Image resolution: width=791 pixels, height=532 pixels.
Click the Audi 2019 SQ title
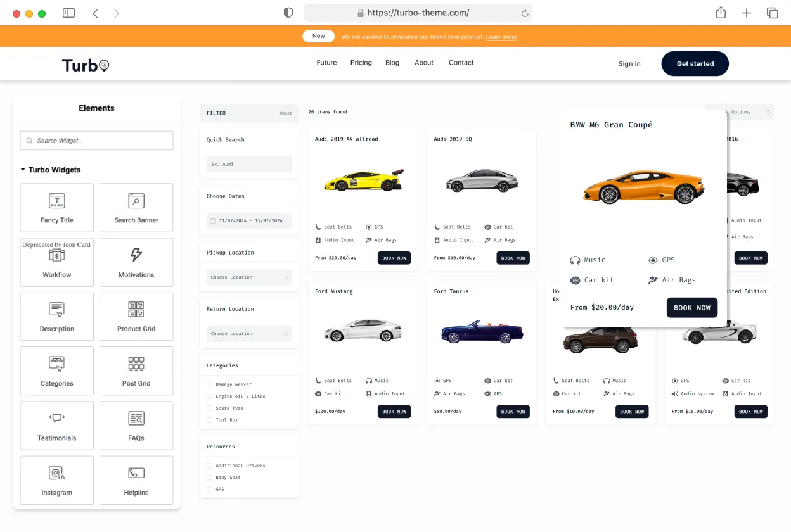pyautogui.click(x=453, y=139)
